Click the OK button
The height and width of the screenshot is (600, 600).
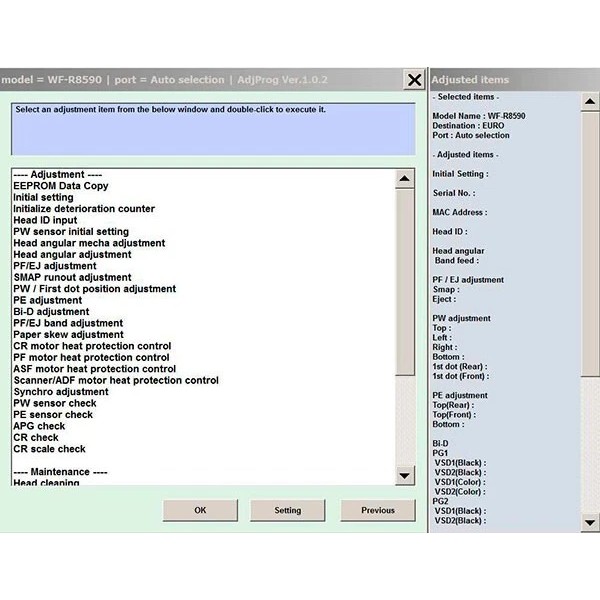point(200,510)
